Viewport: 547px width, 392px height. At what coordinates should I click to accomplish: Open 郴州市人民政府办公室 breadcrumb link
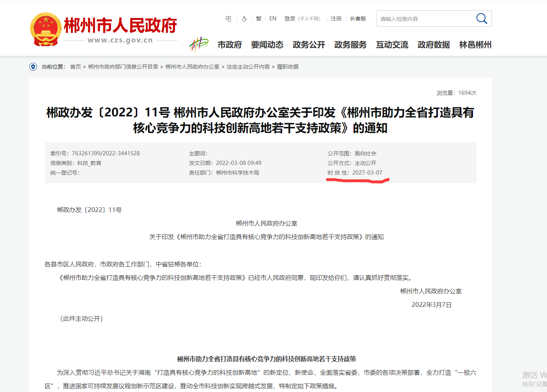(x=192, y=67)
